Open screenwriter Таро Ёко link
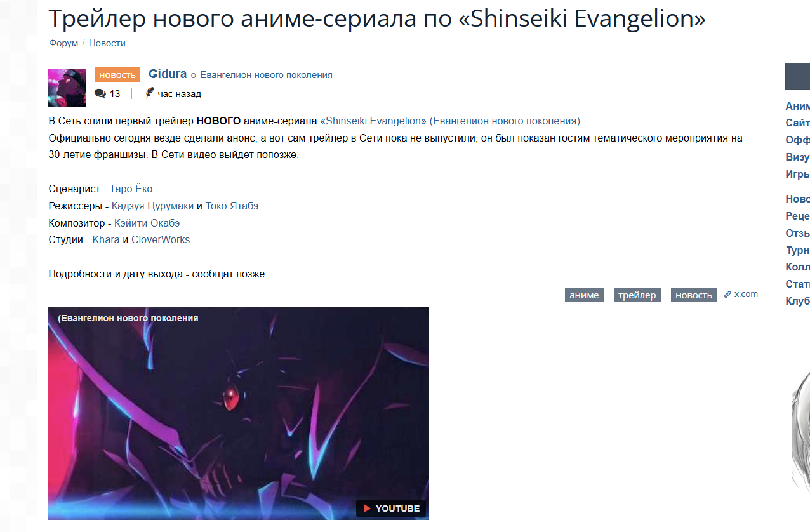This screenshot has height=532, width=810. coord(131,189)
